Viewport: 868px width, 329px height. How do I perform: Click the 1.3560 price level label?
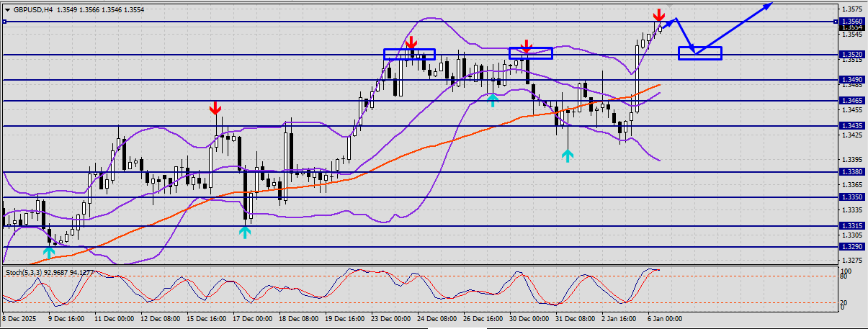[851, 22]
